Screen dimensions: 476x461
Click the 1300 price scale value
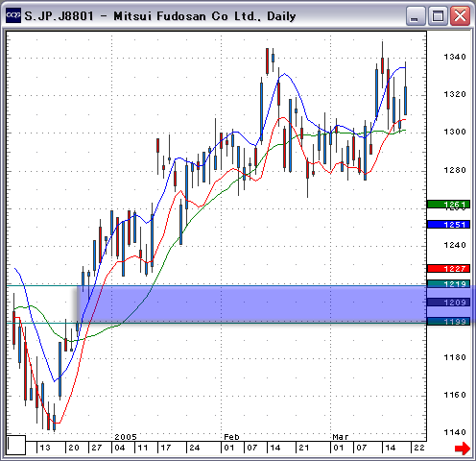(x=455, y=132)
